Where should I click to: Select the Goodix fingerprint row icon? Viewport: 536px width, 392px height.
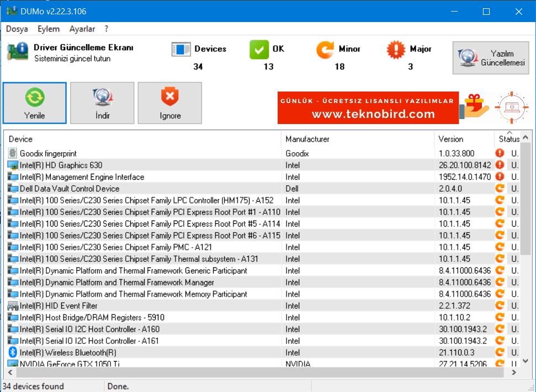(x=12, y=153)
